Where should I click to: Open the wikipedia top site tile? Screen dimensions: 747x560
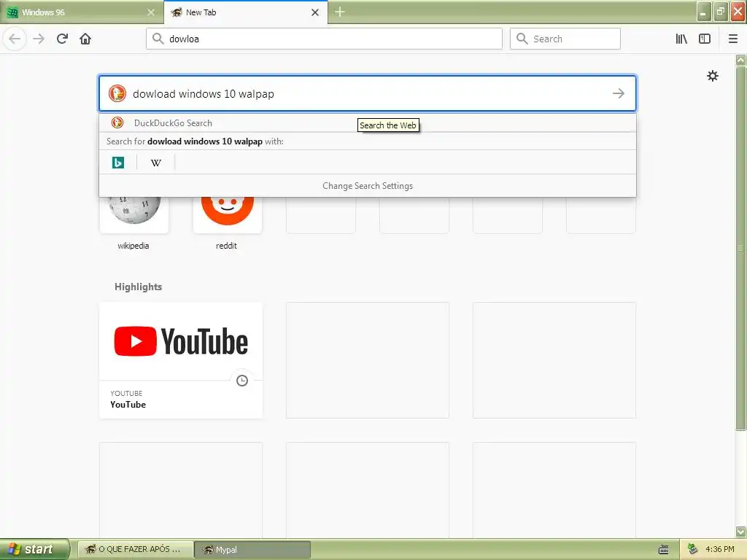pos(134,215)
